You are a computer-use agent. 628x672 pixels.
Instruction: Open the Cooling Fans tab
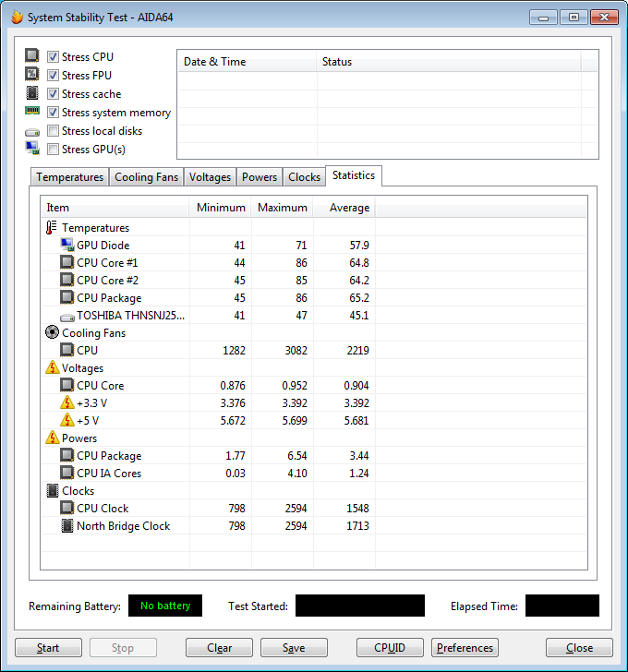point(146,177)
